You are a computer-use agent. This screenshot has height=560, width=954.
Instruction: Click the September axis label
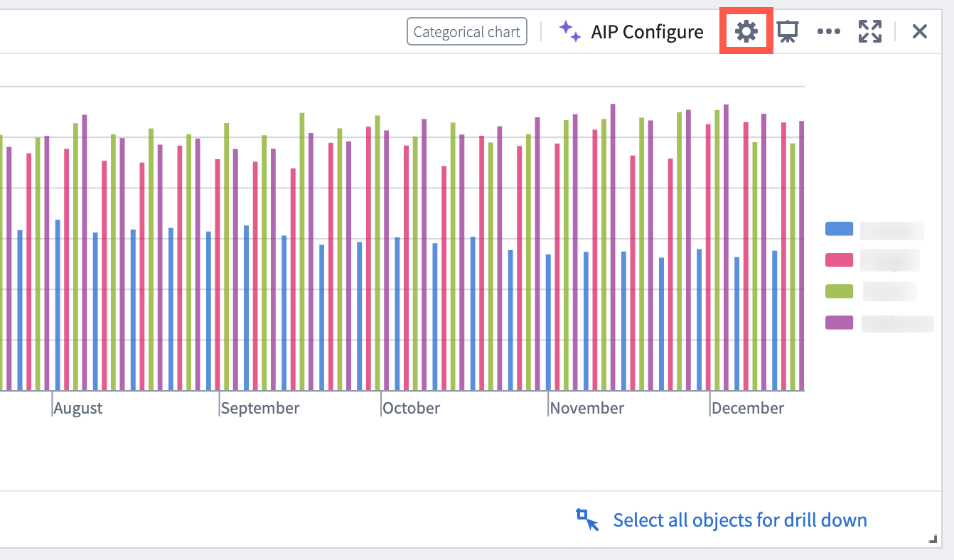point(260,409)
